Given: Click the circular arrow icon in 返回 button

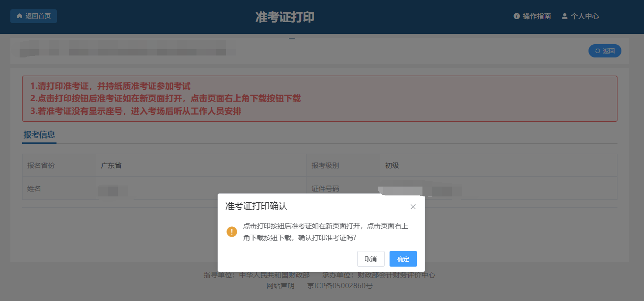Looking at the screenshot, I should pyautogui.click(x=598, y=51).
